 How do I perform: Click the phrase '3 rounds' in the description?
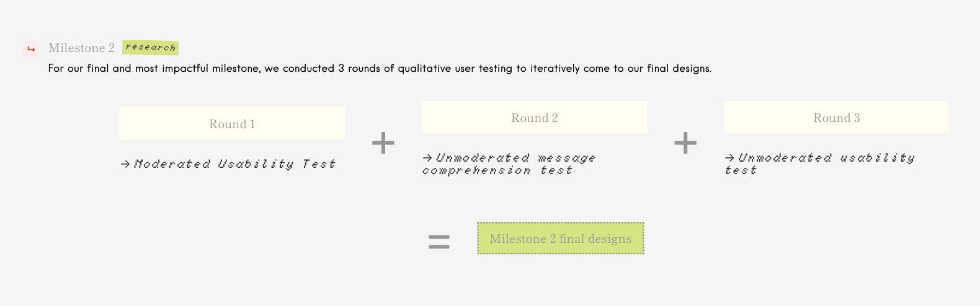(x=360, y=68)
